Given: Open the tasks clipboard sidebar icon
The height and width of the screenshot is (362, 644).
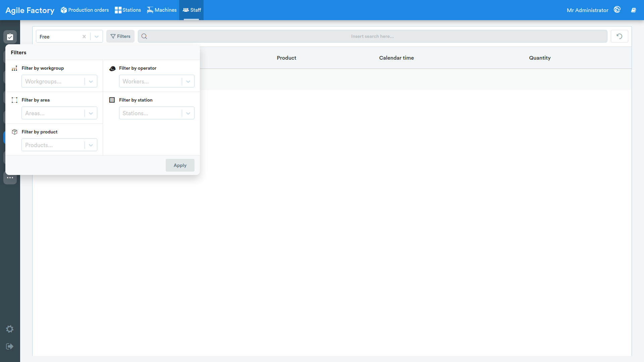Looking at the screenshot, I should (10, 37).
